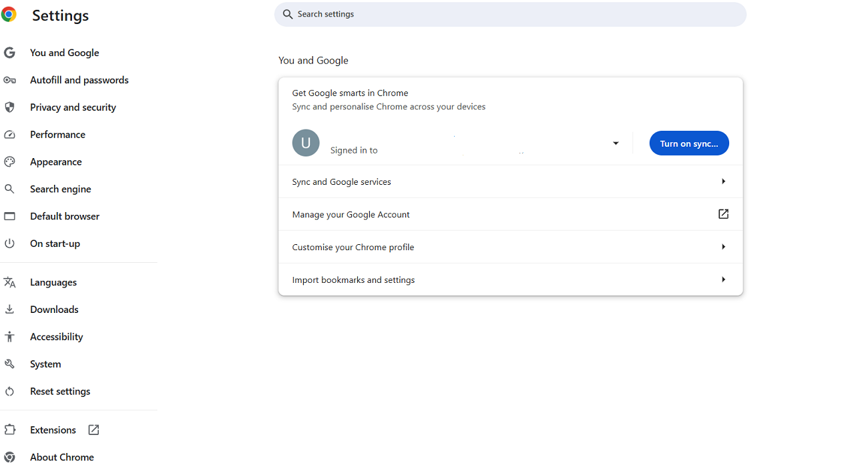
Task: Open Manage your Google Account link
Action: [x=511, y=214]
